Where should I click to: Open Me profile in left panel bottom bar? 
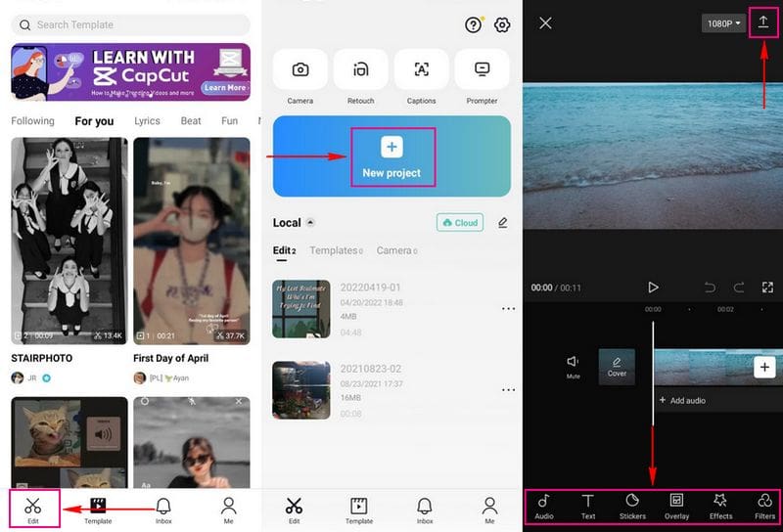coord(229,510)
